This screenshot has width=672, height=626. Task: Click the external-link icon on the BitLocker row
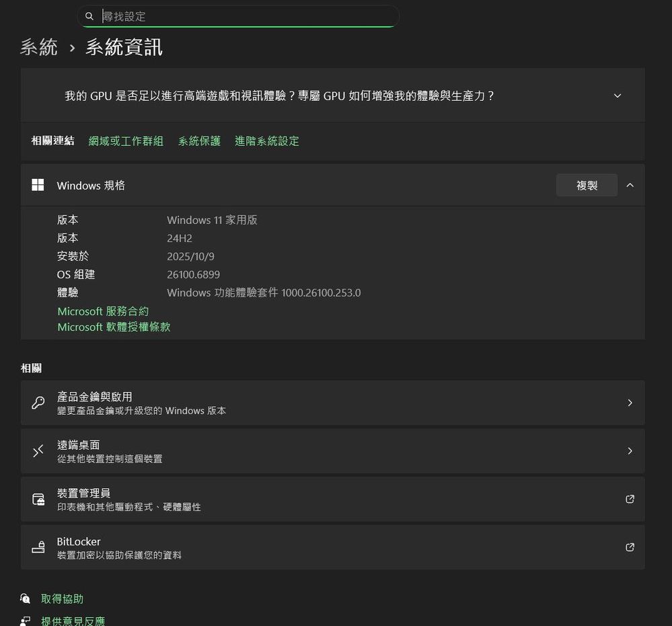[630, 547]
